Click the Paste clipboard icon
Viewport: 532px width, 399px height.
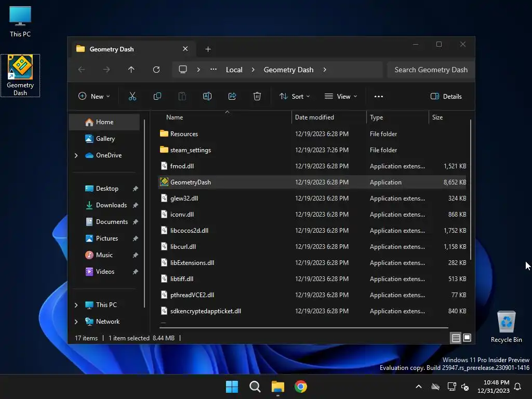point(182,96)
